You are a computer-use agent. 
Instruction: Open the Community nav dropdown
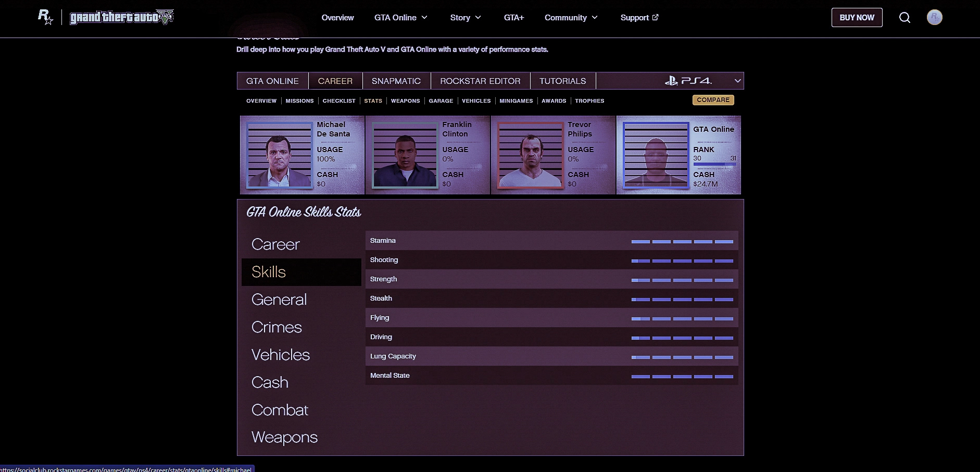[571, 18]
